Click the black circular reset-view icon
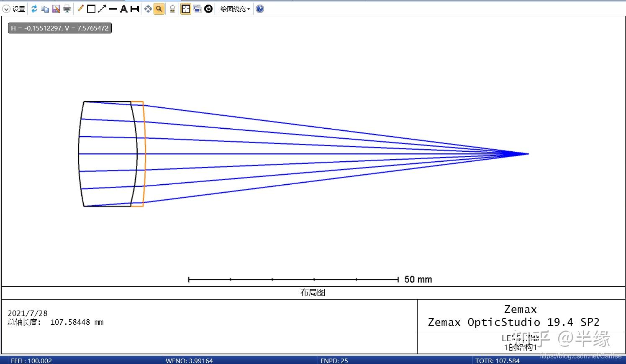The image size is (626, 364). coord(208,9)
